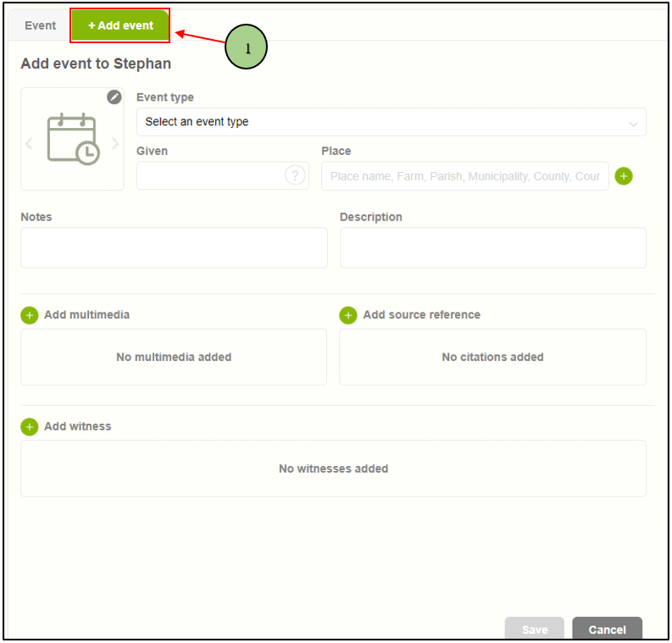Click inside the Description text box
Screen dimensions: 672x643
click(492, 247)
